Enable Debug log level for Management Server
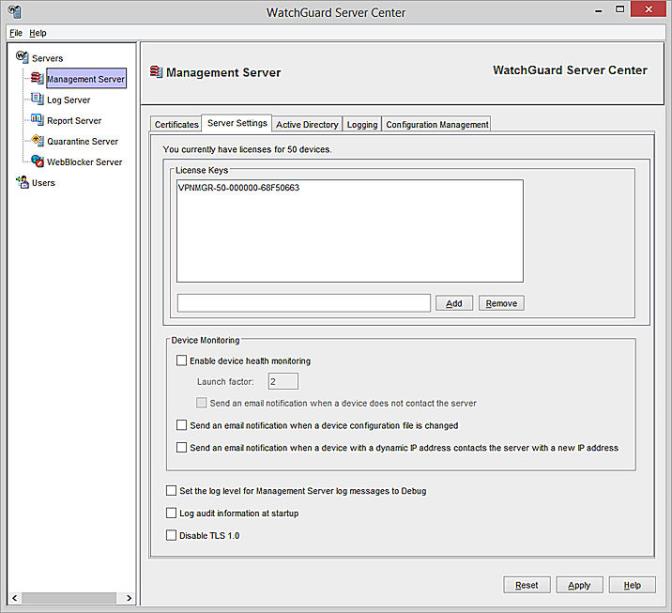Viewport: 672px width, 613px height. [172, 491]
